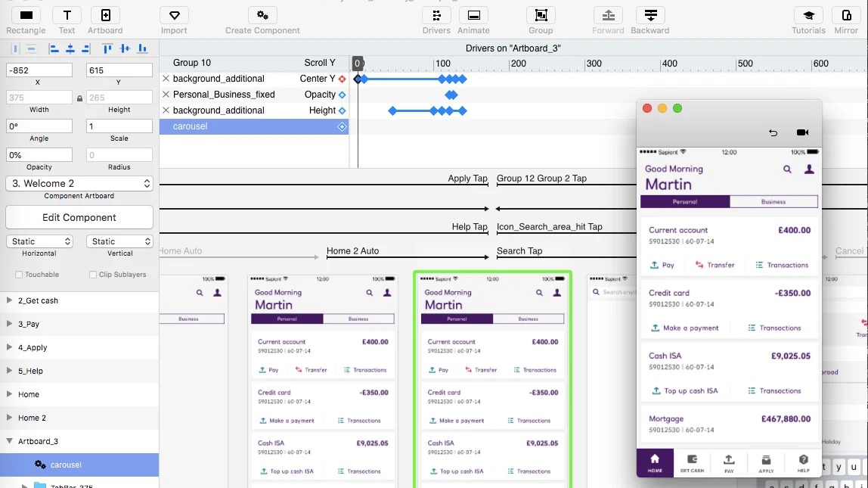Open the Mirror tool
This screenshot has width=868, height=488.
click(x=846, y=15)
